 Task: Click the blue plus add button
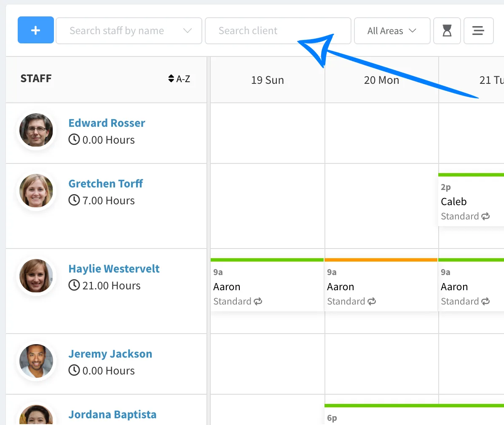36,30
